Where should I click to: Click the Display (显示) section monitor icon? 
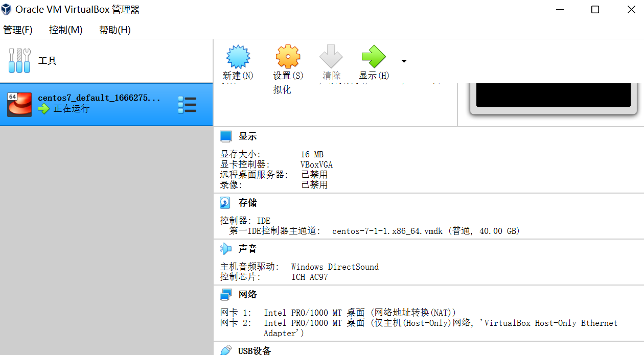point(225,136)
